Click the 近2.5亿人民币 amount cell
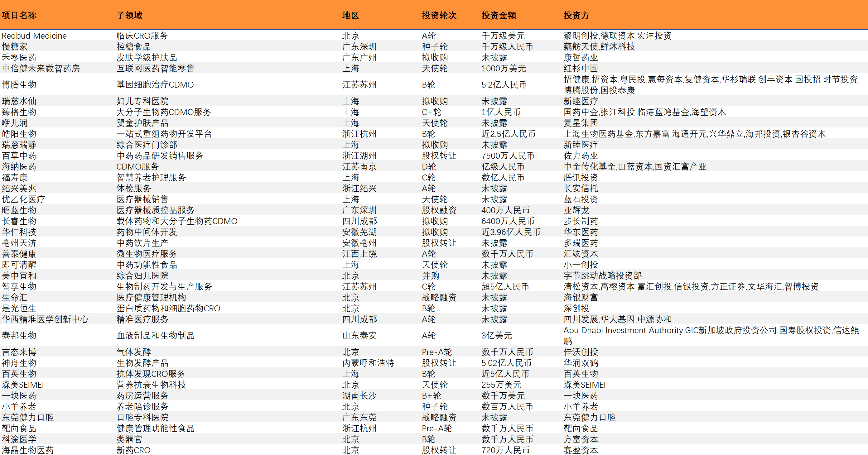This screenshot has height=455, width=868. pyautogui.click(x=509, y=134)
